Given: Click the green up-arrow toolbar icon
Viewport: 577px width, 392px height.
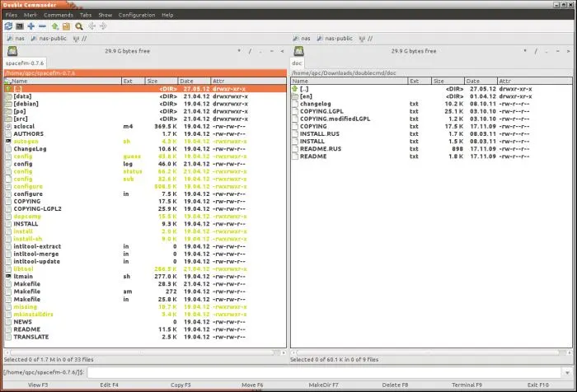Looking at the screenshot, I should point(55,26).
